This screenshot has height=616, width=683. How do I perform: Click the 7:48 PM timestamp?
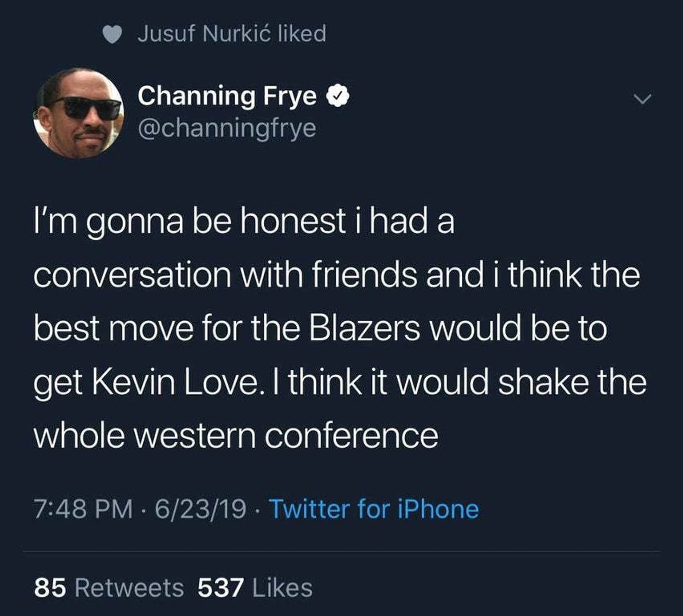(x=83, y=509)
